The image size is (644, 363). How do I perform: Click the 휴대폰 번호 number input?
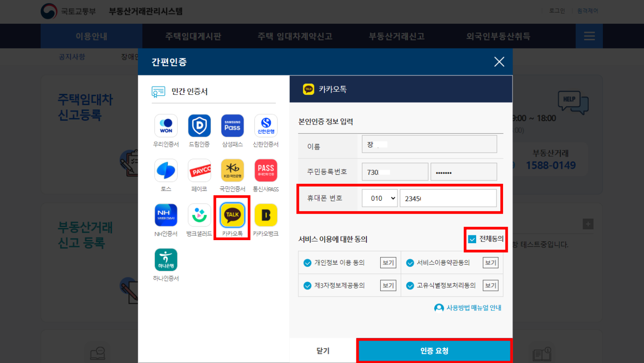tap(448, 198)
